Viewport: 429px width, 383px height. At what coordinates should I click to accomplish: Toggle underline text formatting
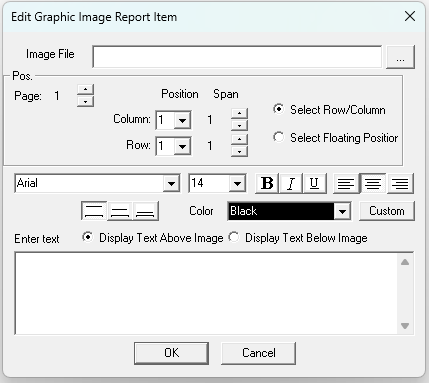(314, 183)
